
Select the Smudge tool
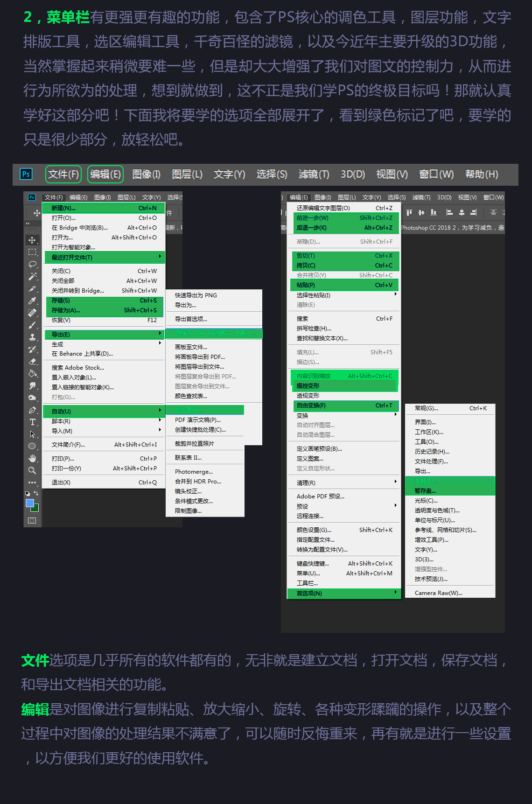[x=32, y=385]
